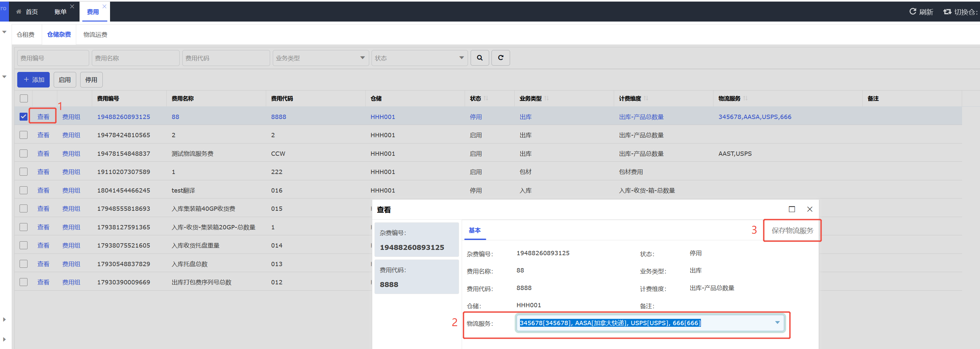This screenshot has height=349, width=980.
Task: Click the 费用代码 8888 summary card
Action: pyautogui.click(x=417, y=277)
